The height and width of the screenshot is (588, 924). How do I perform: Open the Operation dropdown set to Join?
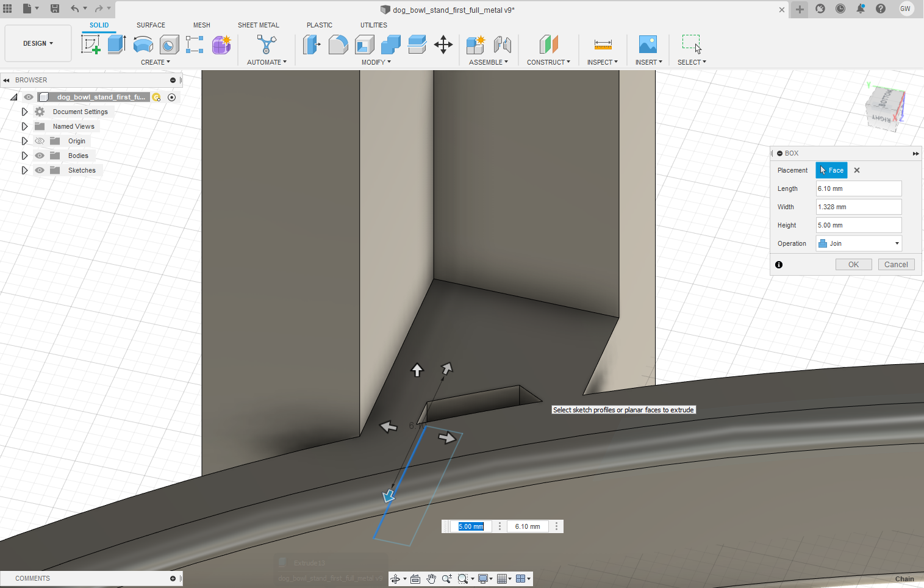point(859,243)
